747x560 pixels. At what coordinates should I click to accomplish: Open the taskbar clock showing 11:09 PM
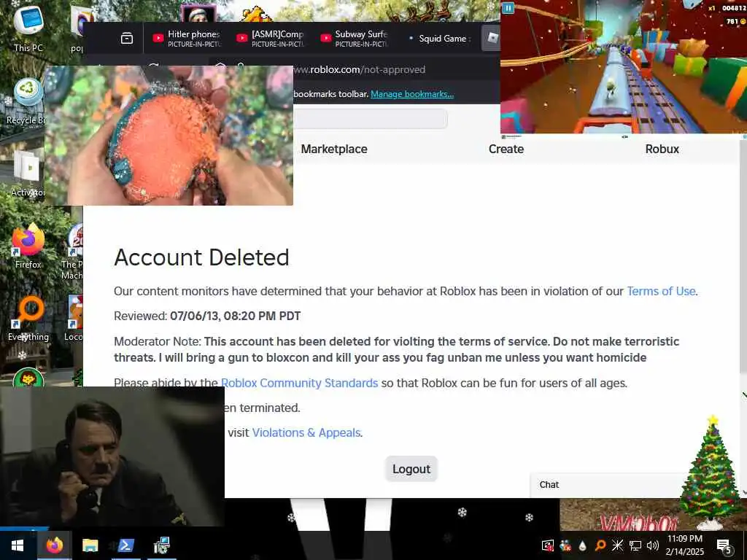coord(684,545)
